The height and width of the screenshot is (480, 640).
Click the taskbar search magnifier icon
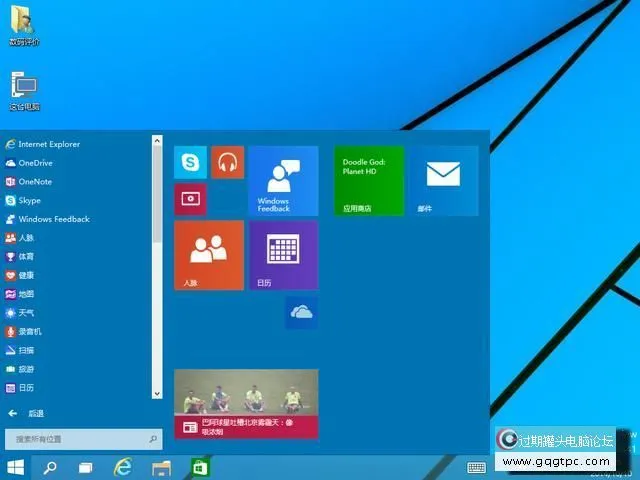point(50,467)
